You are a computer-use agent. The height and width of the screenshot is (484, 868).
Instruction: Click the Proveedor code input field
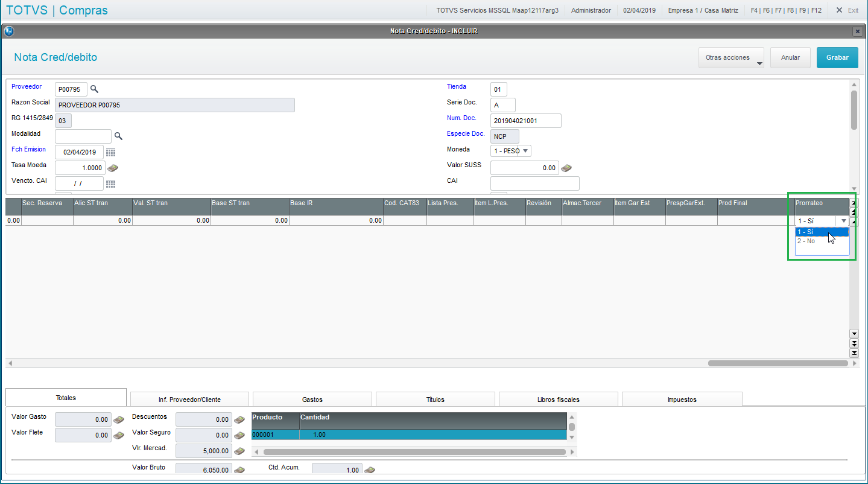71,89
